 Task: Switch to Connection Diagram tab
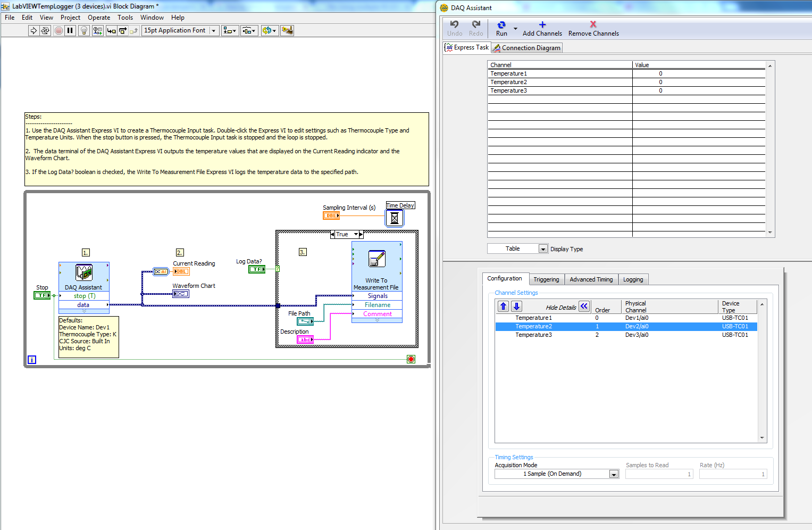(x=526, y=48)
